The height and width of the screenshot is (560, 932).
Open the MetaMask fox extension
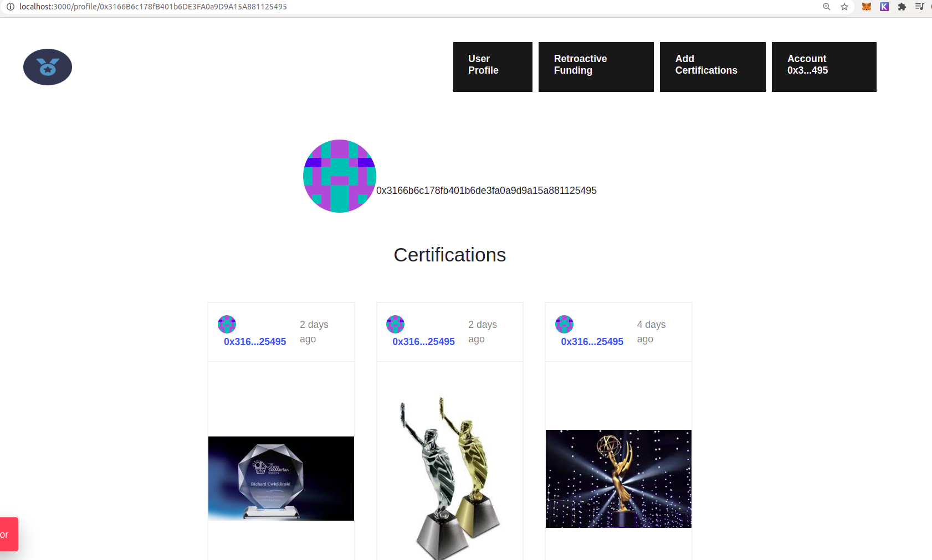pos(867,7)
